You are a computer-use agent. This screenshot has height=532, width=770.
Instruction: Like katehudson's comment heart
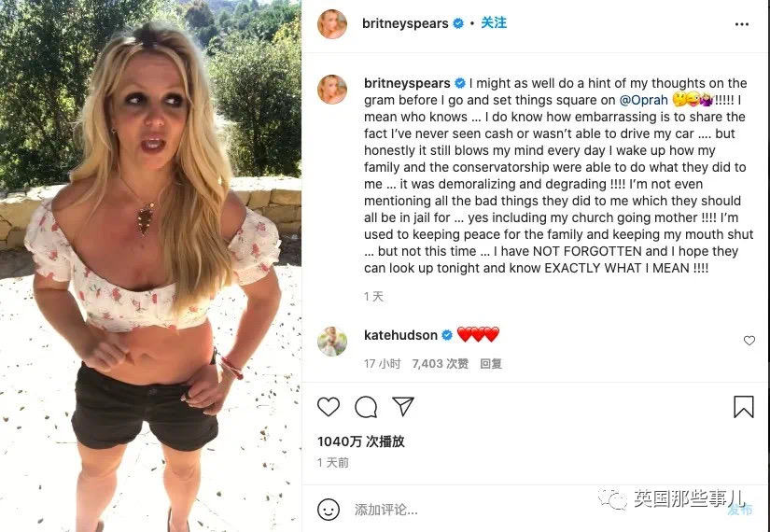coord(749,341)
